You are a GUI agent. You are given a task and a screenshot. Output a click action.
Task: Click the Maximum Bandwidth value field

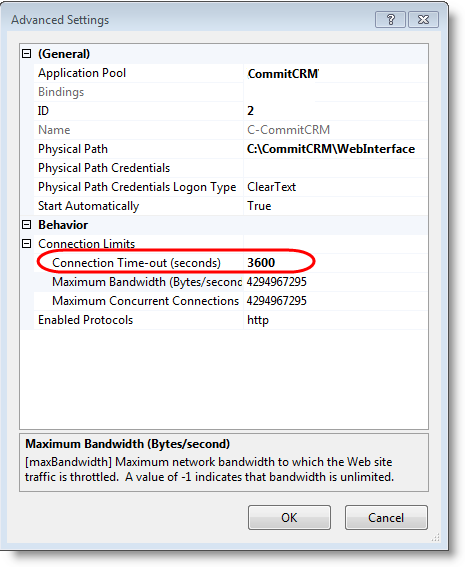tap(336, 282)
